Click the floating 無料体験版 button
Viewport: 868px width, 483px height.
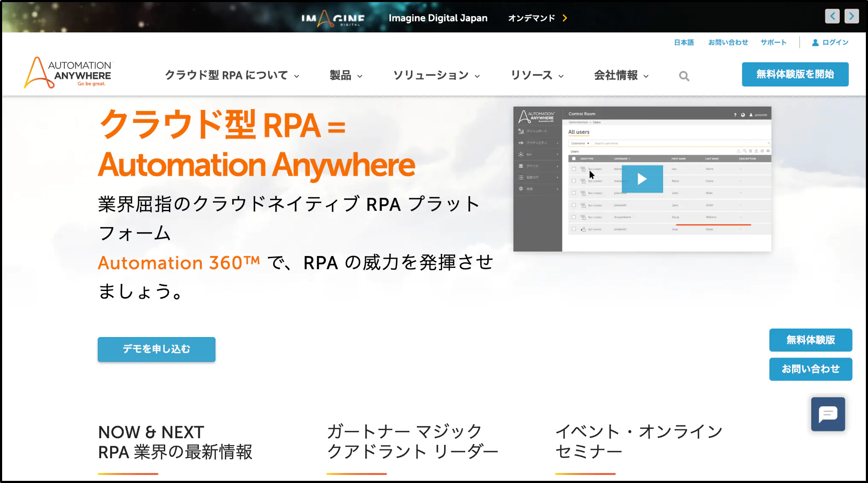click(x=810, y=340)
